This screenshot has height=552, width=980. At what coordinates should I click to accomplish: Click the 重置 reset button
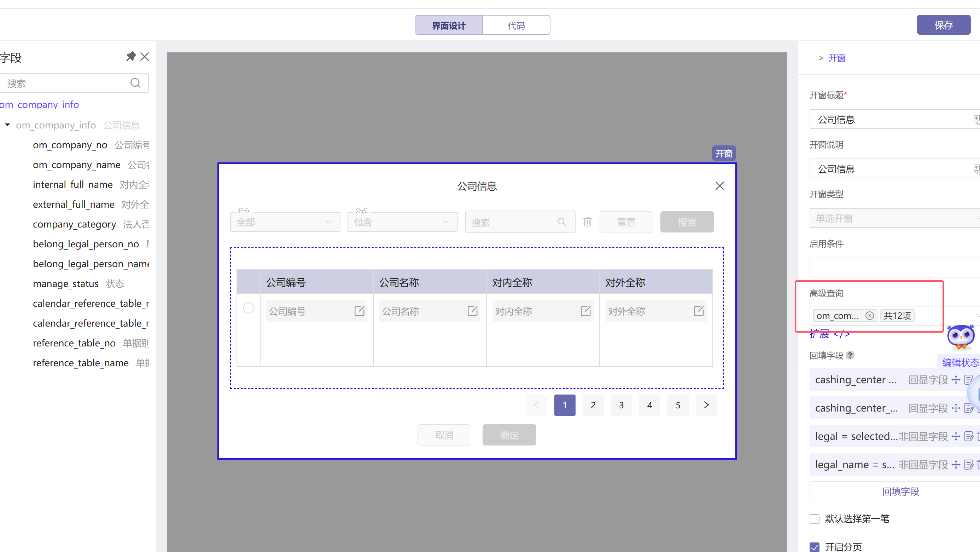pyautogui.click(x=626, y=222)
